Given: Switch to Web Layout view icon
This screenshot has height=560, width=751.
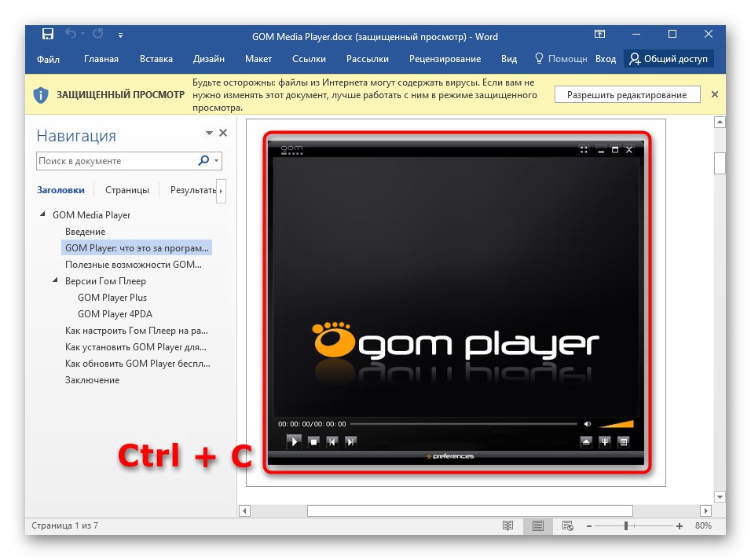Looking at the screenshot, I should click(x=567, y=526).
